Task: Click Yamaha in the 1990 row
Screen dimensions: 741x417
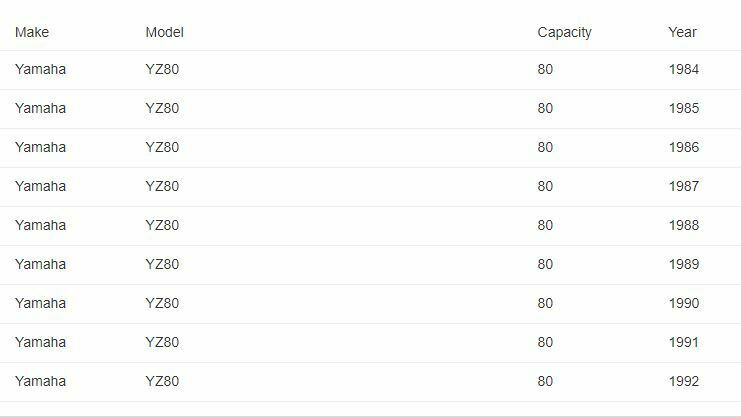Action: tap(40, 303)
